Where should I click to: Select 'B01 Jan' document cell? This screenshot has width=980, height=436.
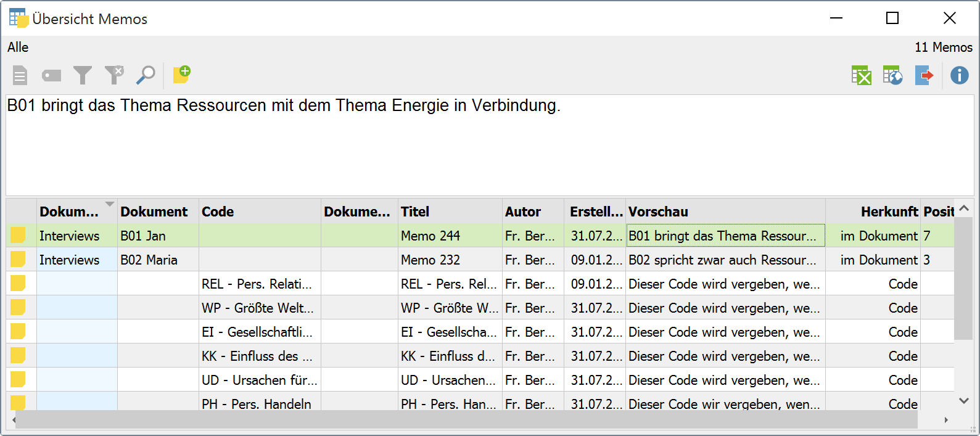pos(158,236)
